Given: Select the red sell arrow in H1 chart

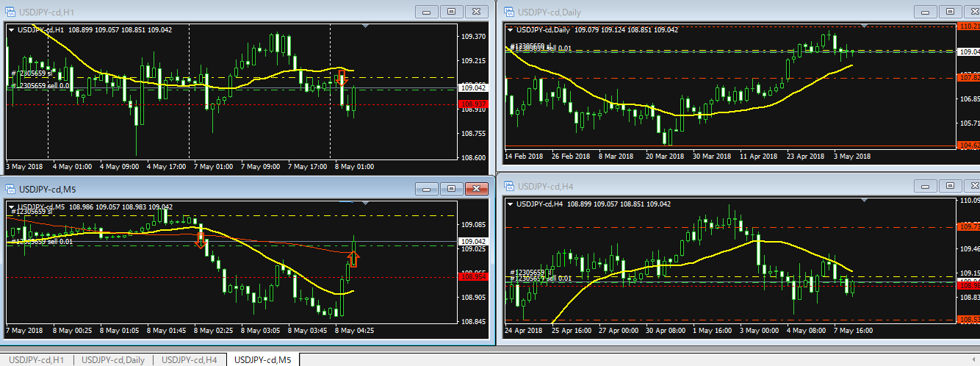Looking at the screenshot, I should click(x=341, y=79).
